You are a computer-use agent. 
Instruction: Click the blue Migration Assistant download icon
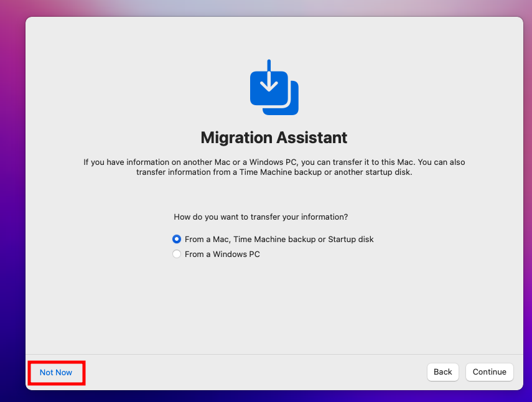tap(274, 88)
